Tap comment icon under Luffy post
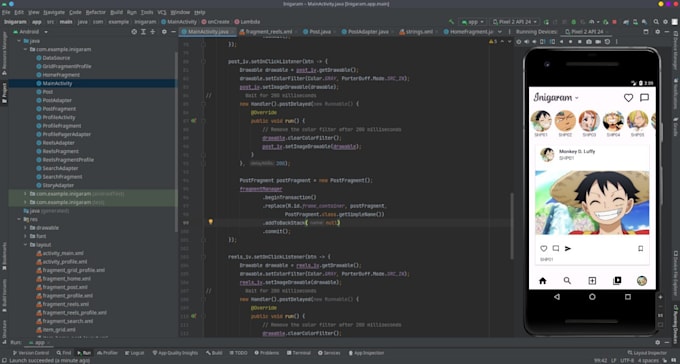The height and width of the screenshot is (364, 680). click(556, 248)
